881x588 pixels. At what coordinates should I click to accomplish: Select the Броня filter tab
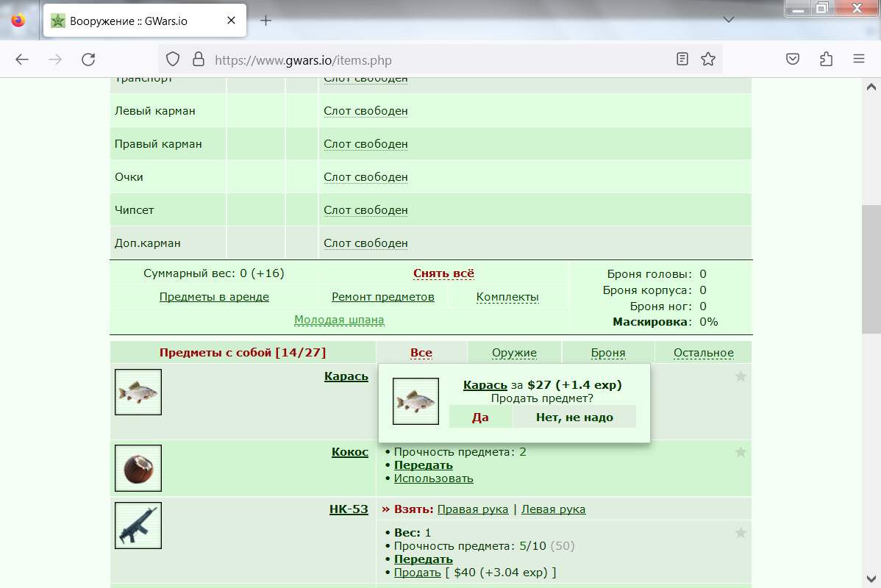(x=608, y=353)
